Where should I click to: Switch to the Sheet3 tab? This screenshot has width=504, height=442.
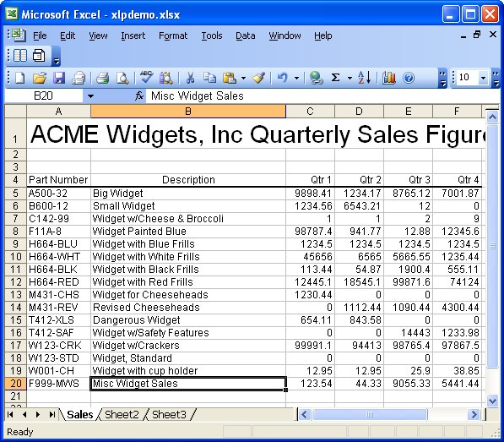click(169, 414)
